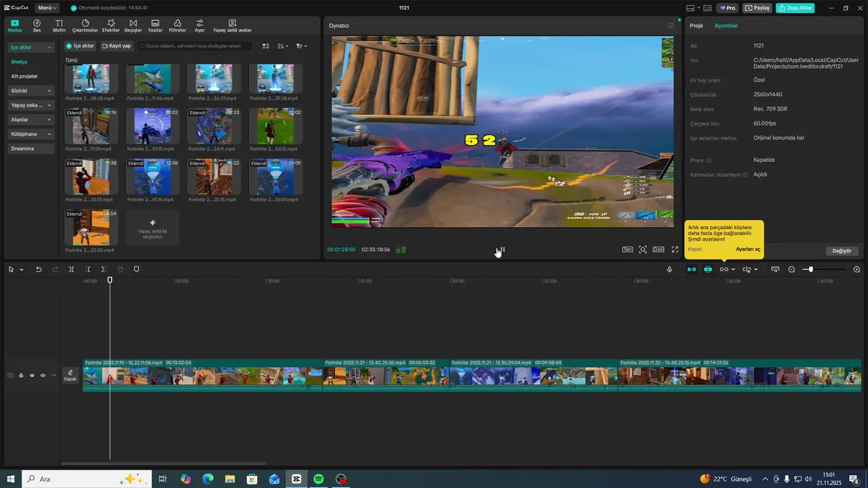Toggle auto snapping in timeline
868x488 pixels.
click(x=707, y=269)
